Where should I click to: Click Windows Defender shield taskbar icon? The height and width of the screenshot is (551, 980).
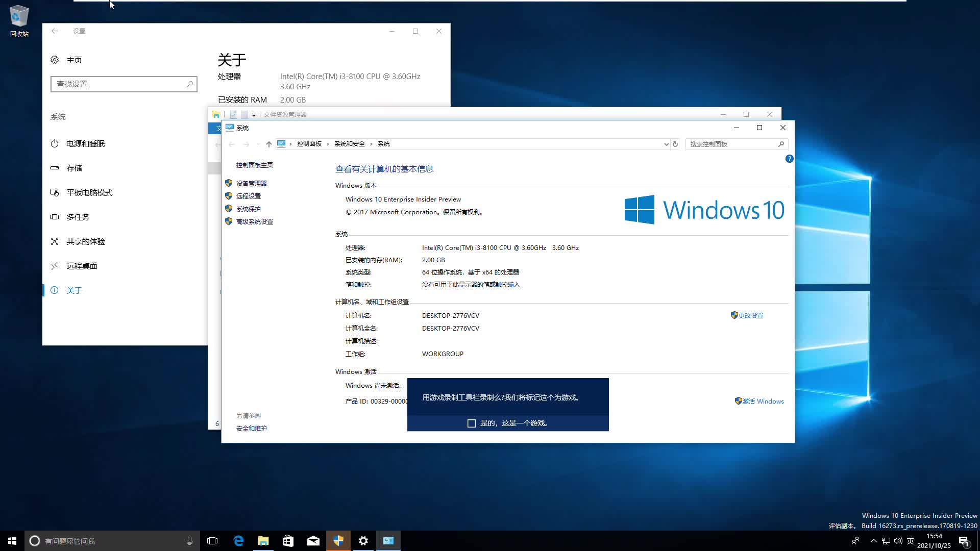[338, 541]
